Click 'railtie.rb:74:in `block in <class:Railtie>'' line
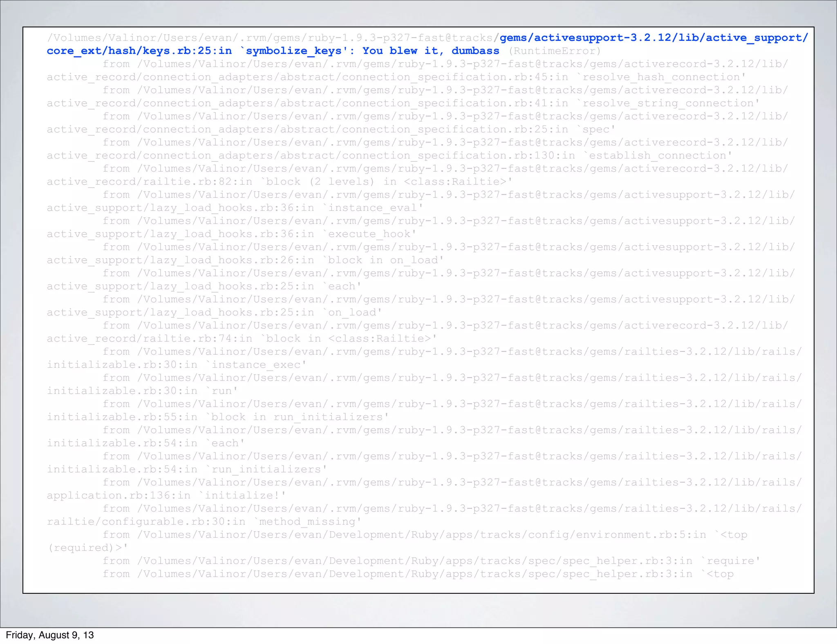The image size is (837, 644). point(242,338)
